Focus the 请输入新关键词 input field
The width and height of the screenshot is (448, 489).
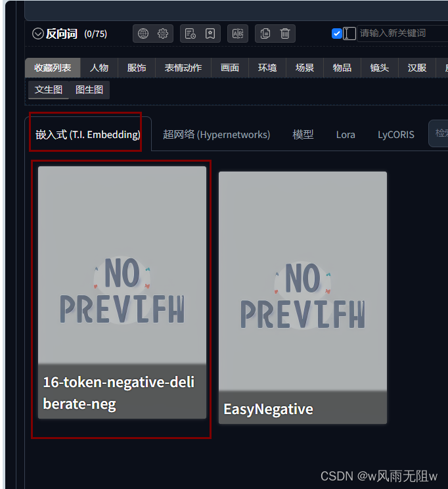402,34
